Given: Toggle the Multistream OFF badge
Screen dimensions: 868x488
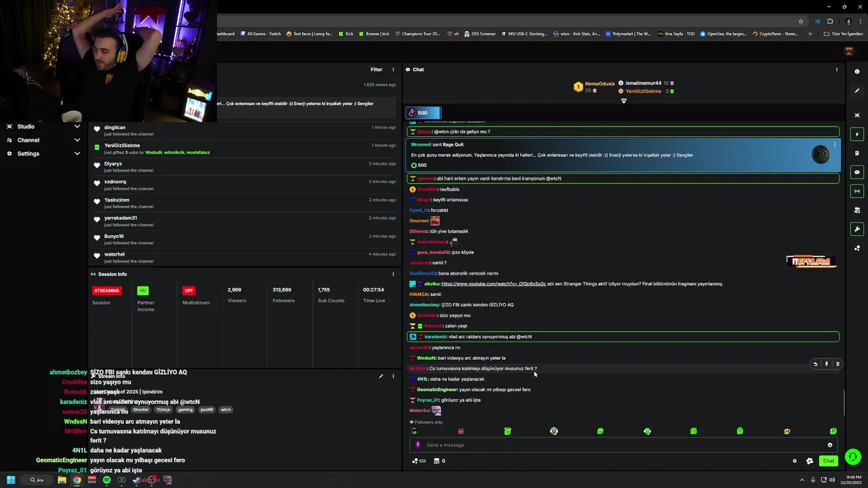Looking at the screenshot, I should point(189,291).
